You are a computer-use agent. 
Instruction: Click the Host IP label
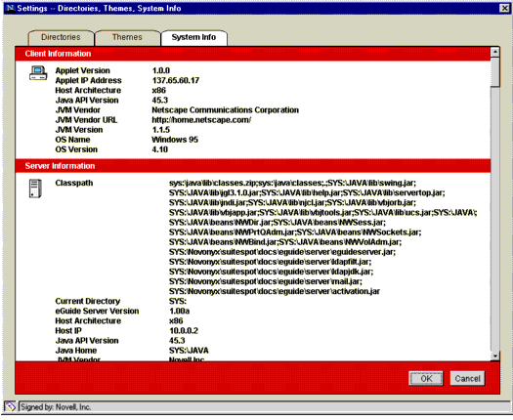(68, 331)
